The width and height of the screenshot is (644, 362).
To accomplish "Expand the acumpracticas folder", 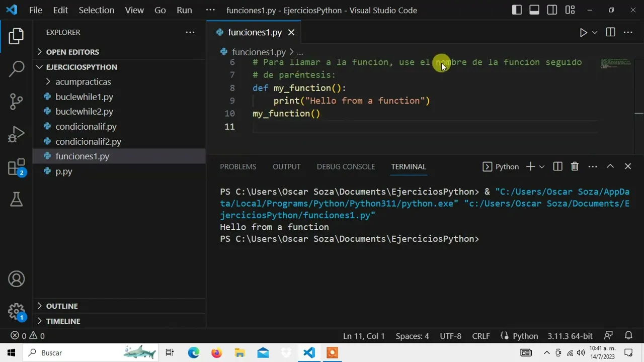I will tap(119, 81).
